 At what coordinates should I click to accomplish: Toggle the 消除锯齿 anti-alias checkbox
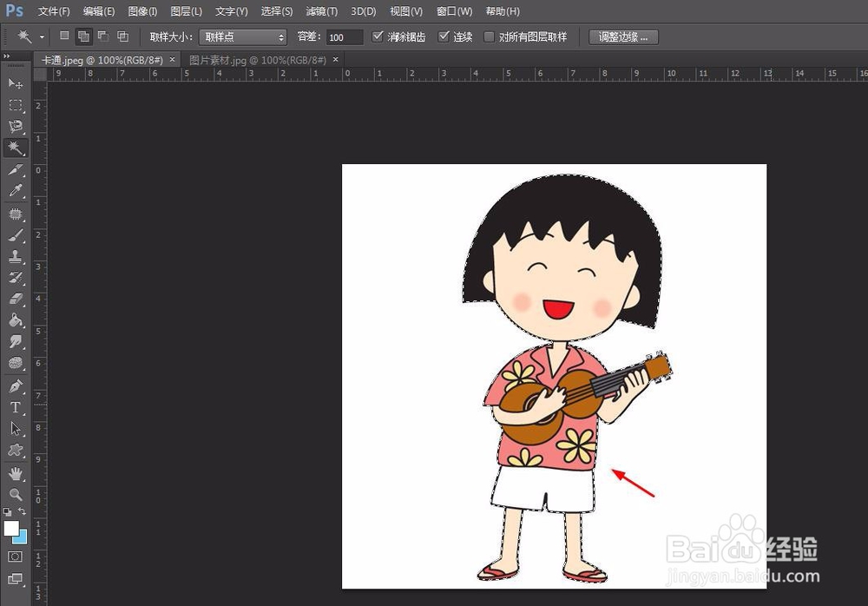(378, 36)
